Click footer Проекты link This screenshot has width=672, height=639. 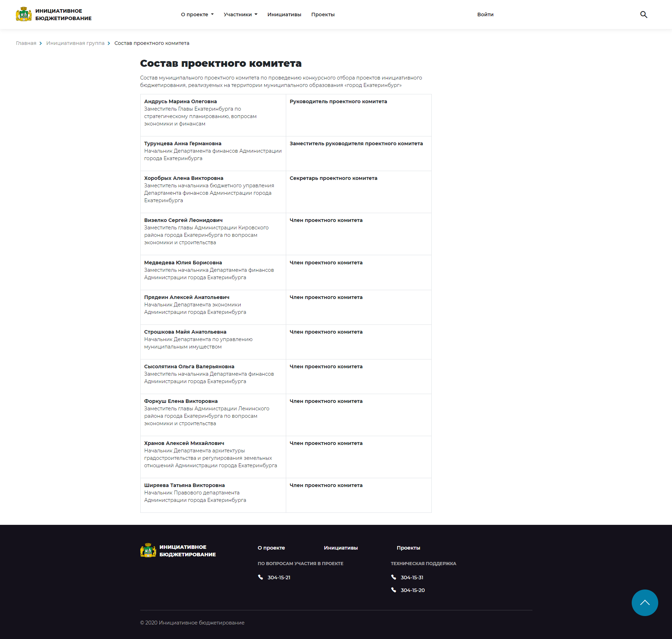point(408,548)
